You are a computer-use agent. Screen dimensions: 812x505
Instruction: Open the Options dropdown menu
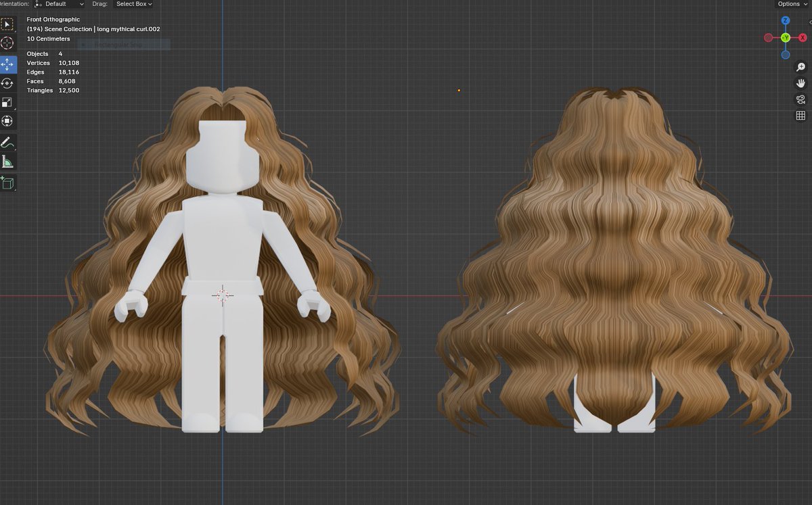792,4
